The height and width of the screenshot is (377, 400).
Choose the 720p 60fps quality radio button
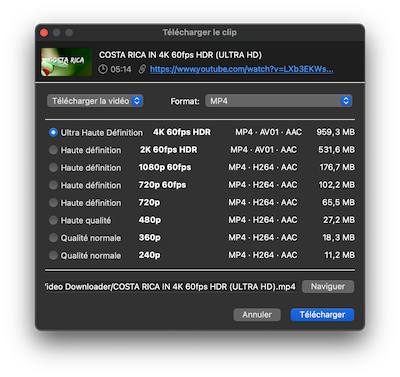click(53, 185)
